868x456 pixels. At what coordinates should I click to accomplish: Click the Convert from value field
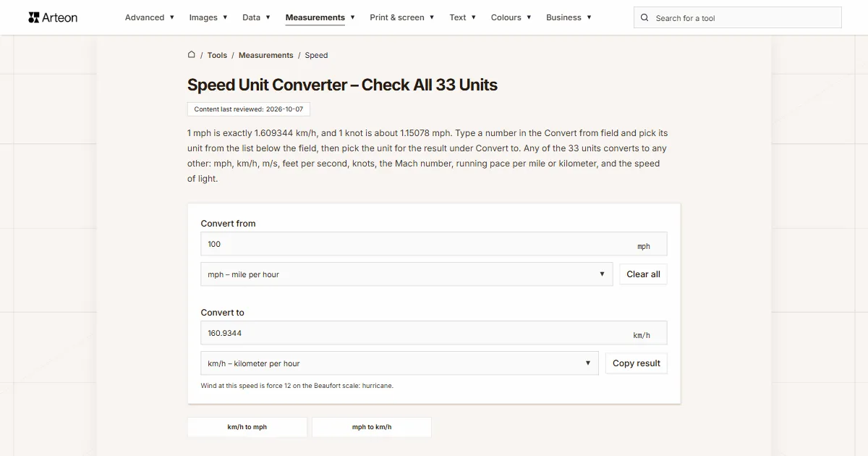[x=434, y=244]
